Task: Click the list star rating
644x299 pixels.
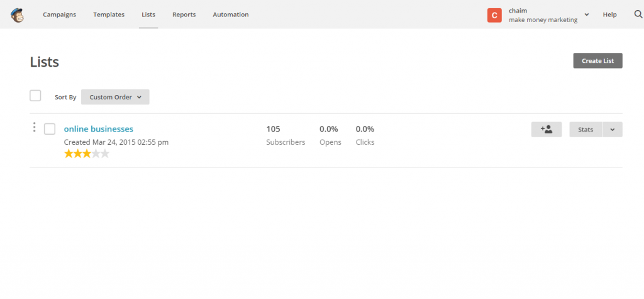Action: (x=87, y=154)
